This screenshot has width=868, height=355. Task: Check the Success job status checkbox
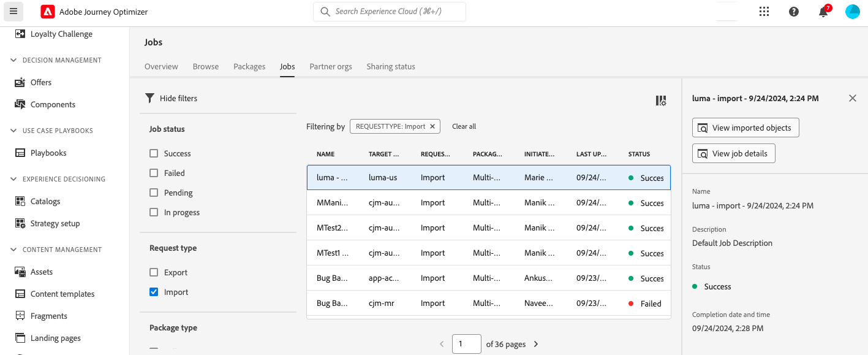point(154,153)
